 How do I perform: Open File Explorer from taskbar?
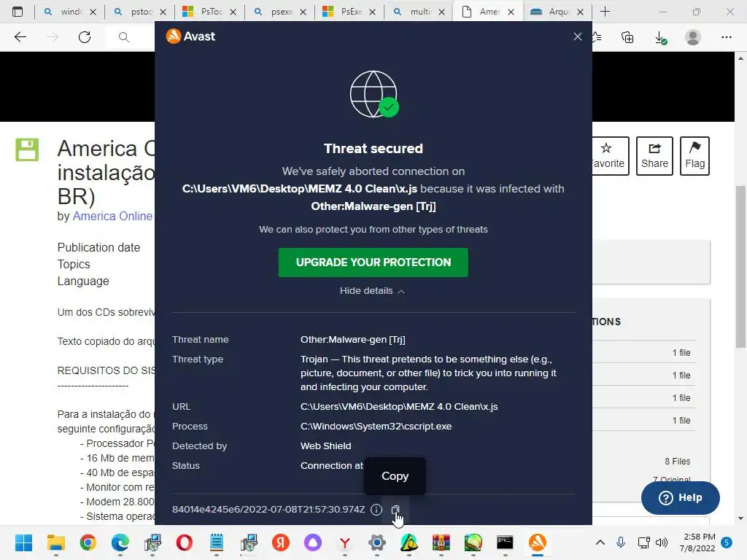tap(55, 542)
